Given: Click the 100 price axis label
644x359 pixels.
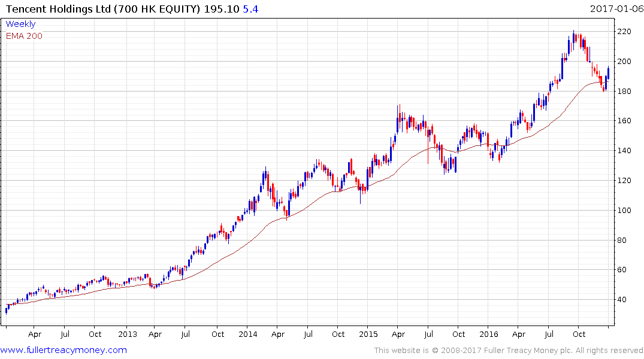Looking at the screenshot, I should [624, 211].
